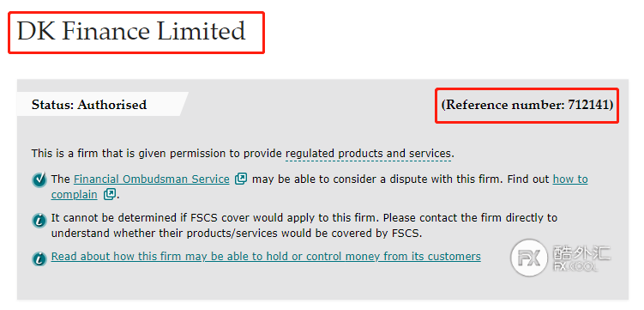This screenshot has width=644, height=310.
Task: Open the how to complain link
Action: click(x=570, y=179)
